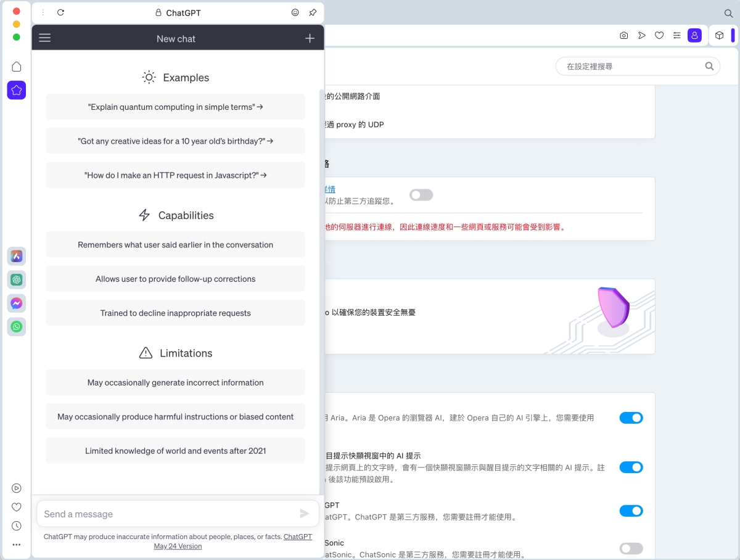The height and width of the screenshot is (560, 740).
Task: Click the Capabilities heading
Action: point(186,215)
